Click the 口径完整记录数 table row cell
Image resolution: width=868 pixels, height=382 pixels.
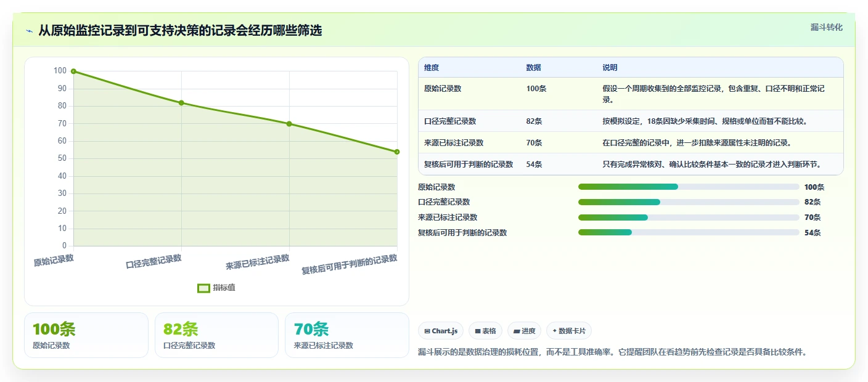[x=450, y=121]
